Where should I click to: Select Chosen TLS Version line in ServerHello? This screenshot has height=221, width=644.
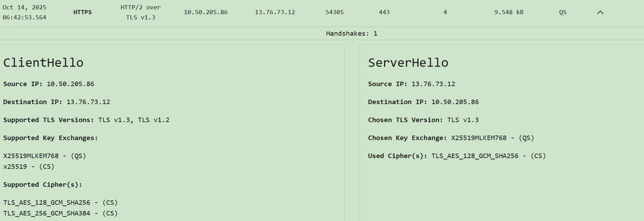coord(423,120)
